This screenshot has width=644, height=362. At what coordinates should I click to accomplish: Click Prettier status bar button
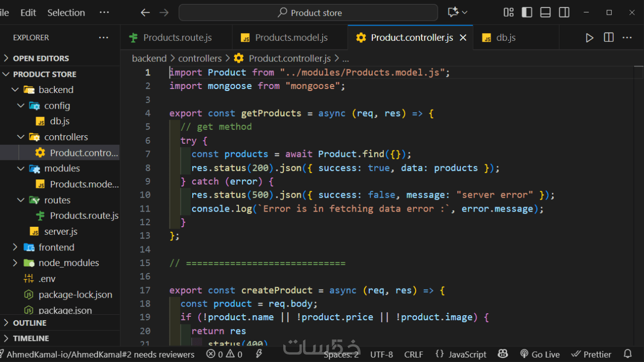(591, 354)
